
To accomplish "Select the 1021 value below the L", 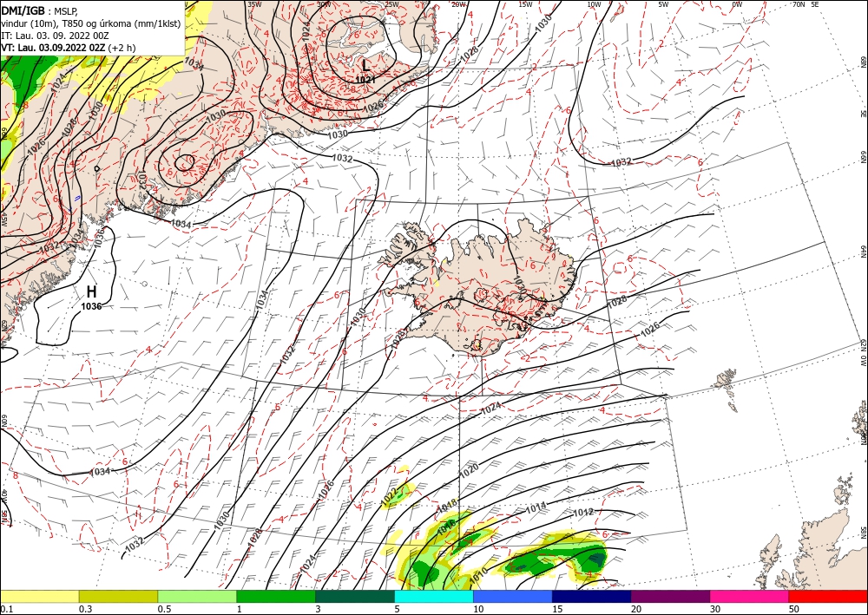I will point(365,80).
